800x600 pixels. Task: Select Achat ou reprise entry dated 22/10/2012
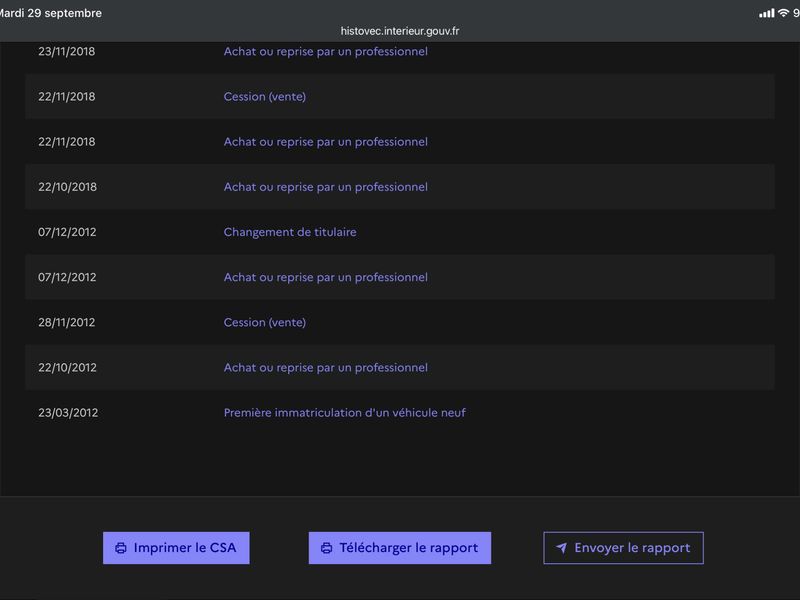click(x=326, y=367)
